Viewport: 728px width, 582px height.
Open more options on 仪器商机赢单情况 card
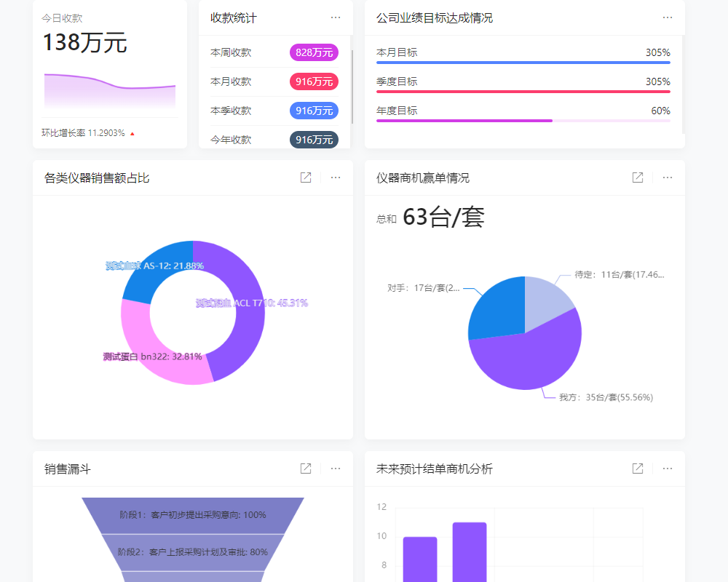pyautogui.click(x=668, y=177)
